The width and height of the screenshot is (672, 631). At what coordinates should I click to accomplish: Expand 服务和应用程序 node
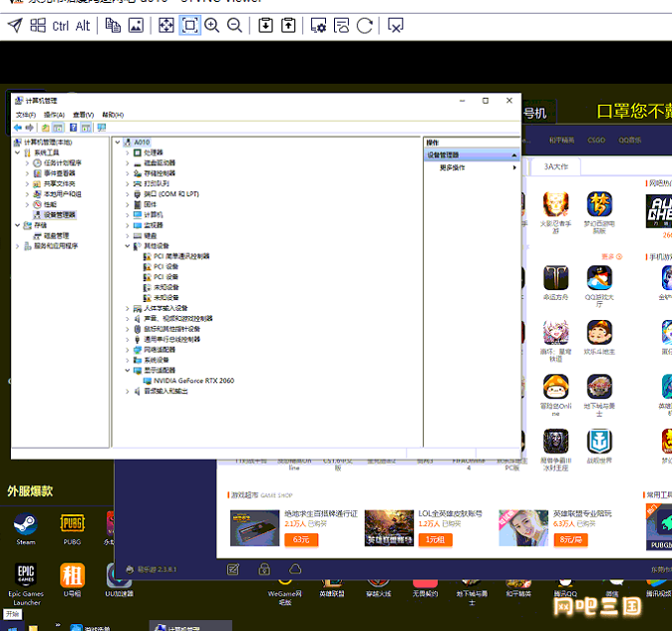point(18,246)
